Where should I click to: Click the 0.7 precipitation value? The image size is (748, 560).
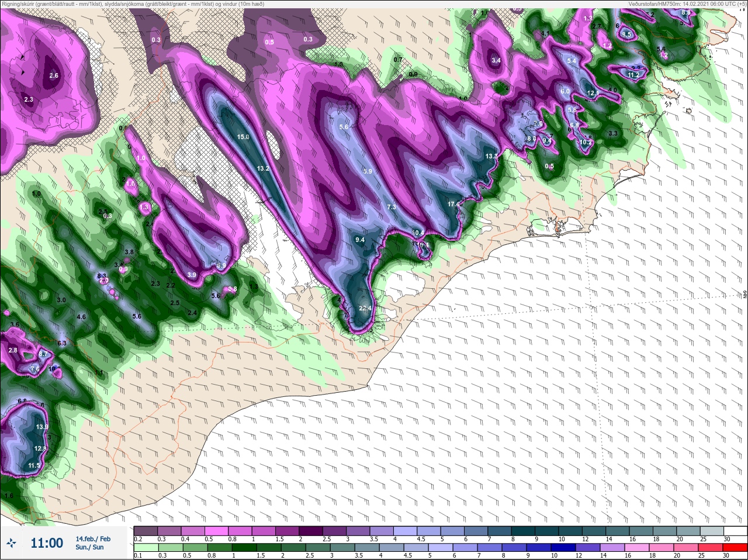398,60
